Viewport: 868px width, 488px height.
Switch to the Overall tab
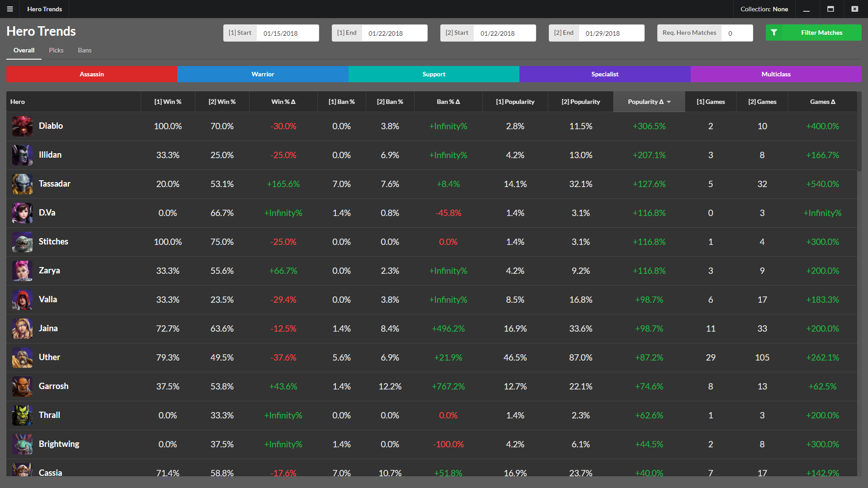click(24, 50)
